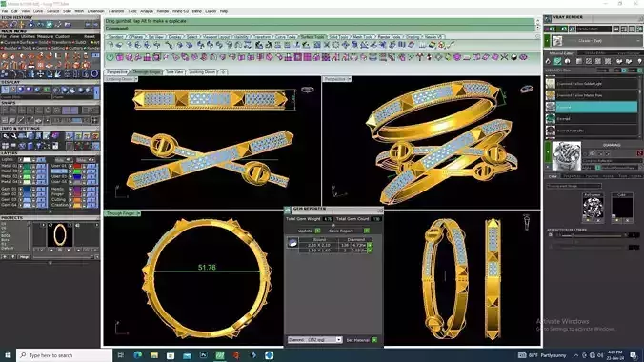This screenshot has height=362, width=644.
Task: Click the magnifier icon in Info & Settings
Action: [x=6, y=136]
